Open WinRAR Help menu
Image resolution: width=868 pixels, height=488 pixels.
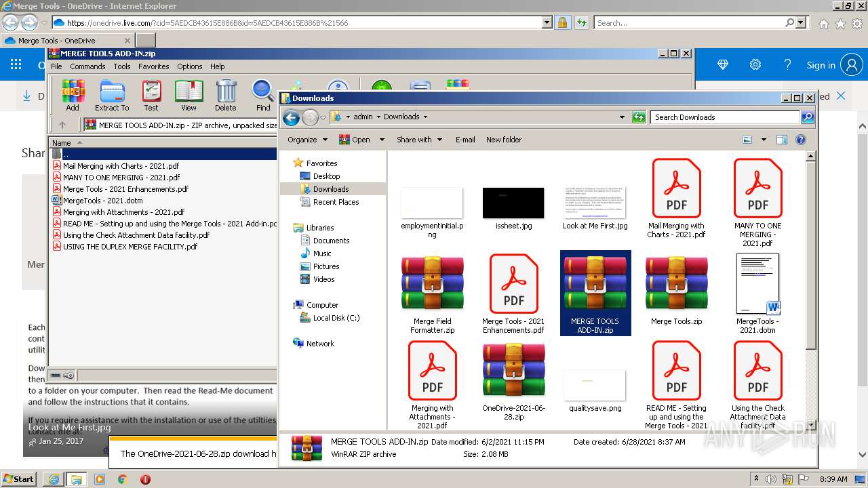[217, 66]
